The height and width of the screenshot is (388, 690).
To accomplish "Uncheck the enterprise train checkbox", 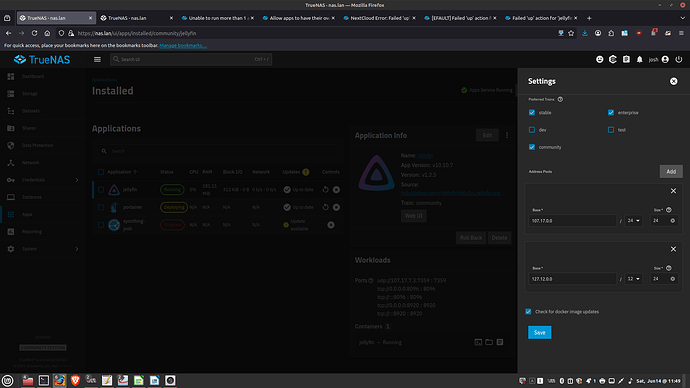I will click(611, 113).
